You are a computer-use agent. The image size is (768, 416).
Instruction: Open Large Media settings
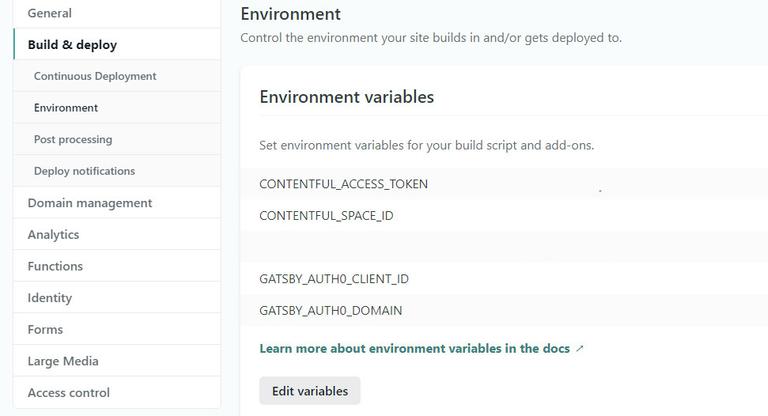point(63,361)
